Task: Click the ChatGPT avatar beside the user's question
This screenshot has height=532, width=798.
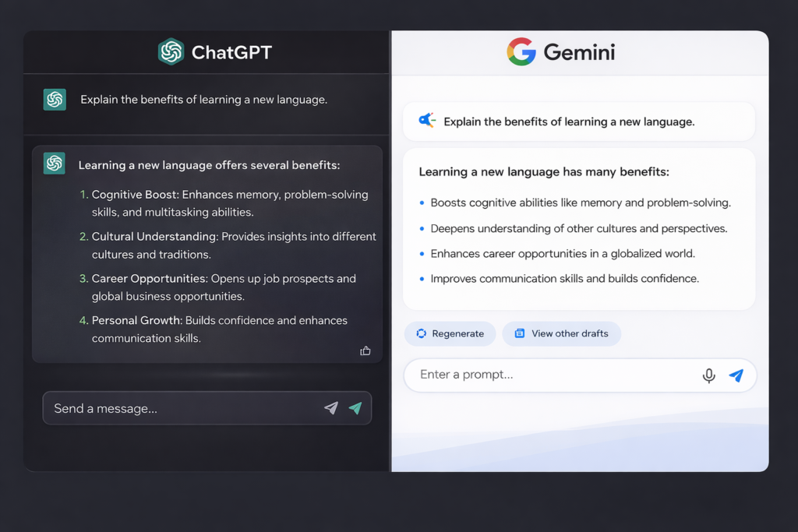Action: [54, 99]
